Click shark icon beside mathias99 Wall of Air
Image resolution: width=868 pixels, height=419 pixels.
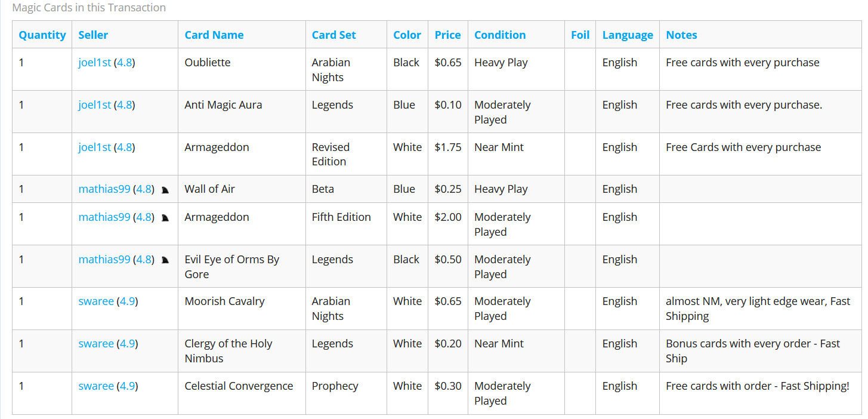165,190
